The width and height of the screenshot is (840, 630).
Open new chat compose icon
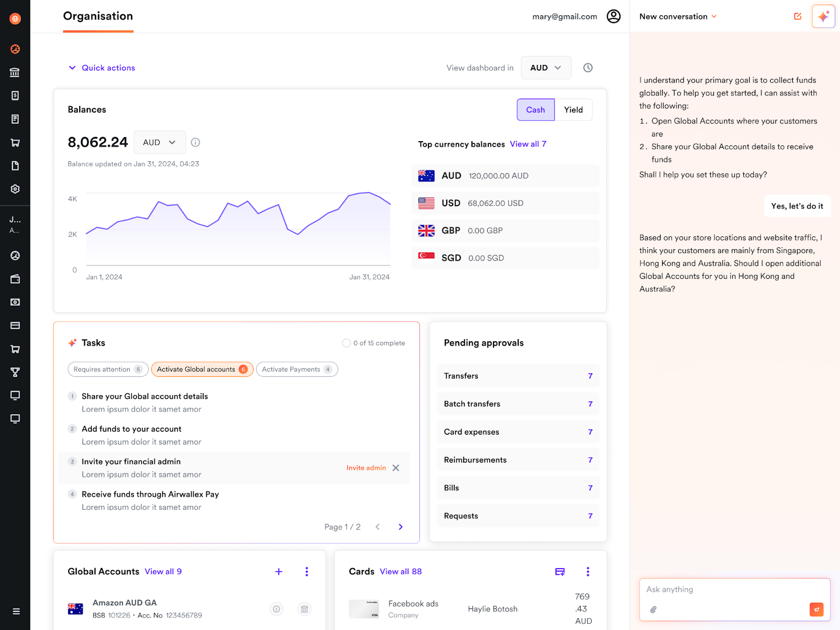(797, 16)
